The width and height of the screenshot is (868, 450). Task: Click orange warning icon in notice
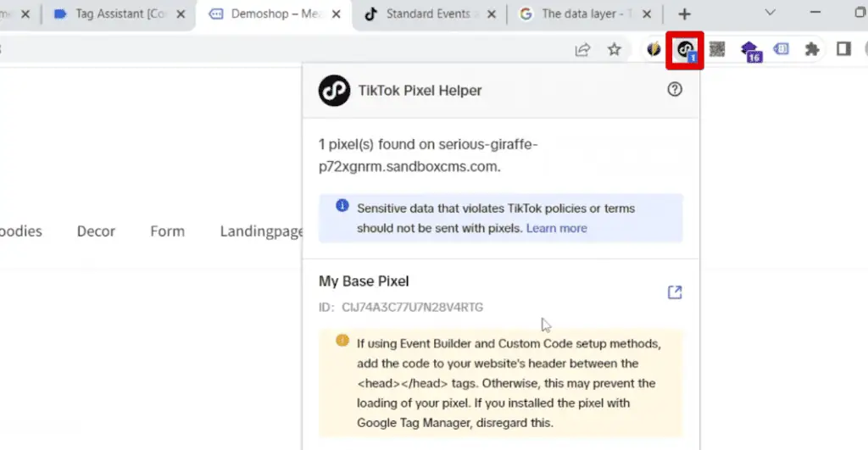(342, 341)
